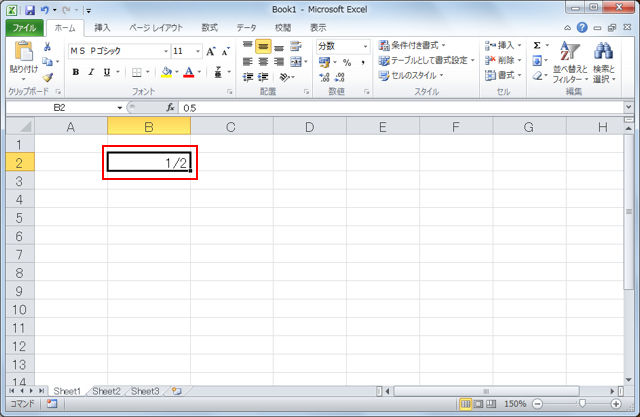This screenshot has width=640, height=417.
Task: Click zoom in plus button
Action: click(x=616, y=404)
